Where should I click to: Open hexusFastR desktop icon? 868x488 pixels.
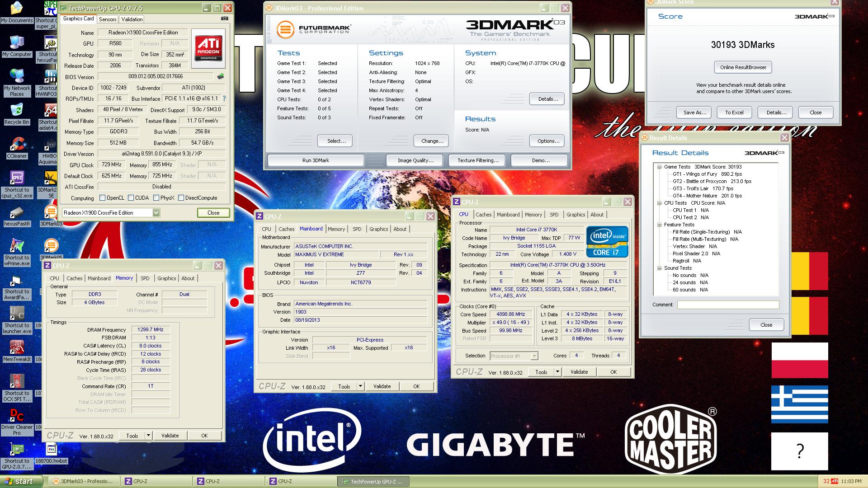pyautogui.click(x=17, y=216)
